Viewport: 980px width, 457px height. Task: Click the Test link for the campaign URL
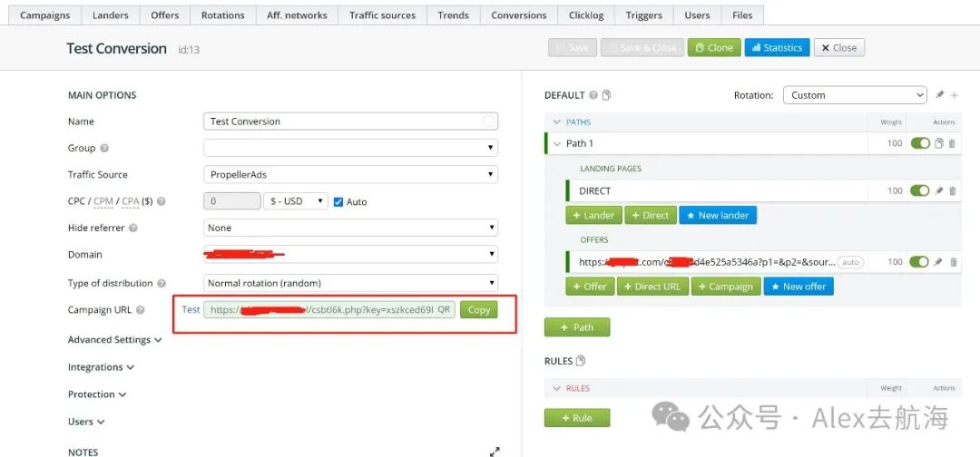191,309
